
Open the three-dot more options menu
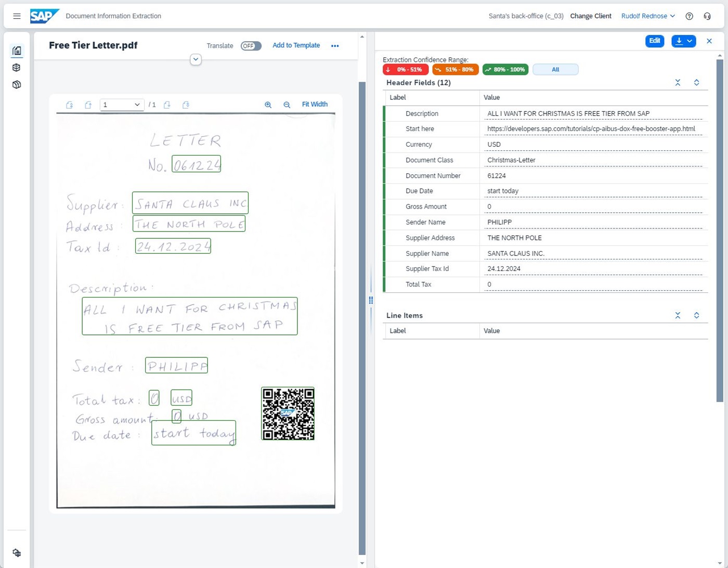coord(335,46)
